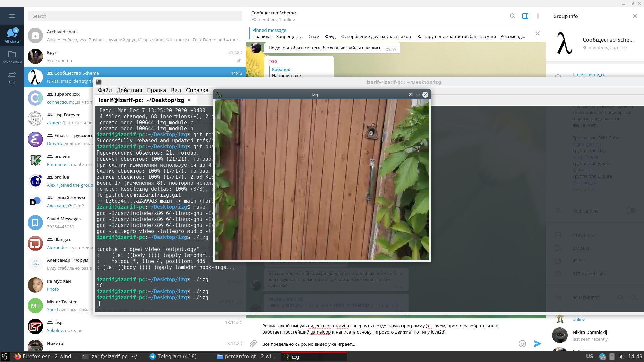Switch to terminal window in taskbar
The image size is (644, 362).
tap(112, 356)
